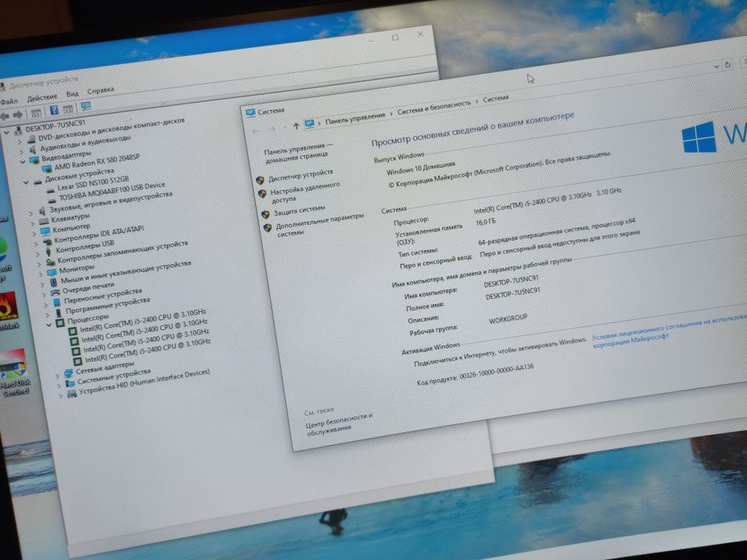Open the Действие menu

tap(42, 98)
